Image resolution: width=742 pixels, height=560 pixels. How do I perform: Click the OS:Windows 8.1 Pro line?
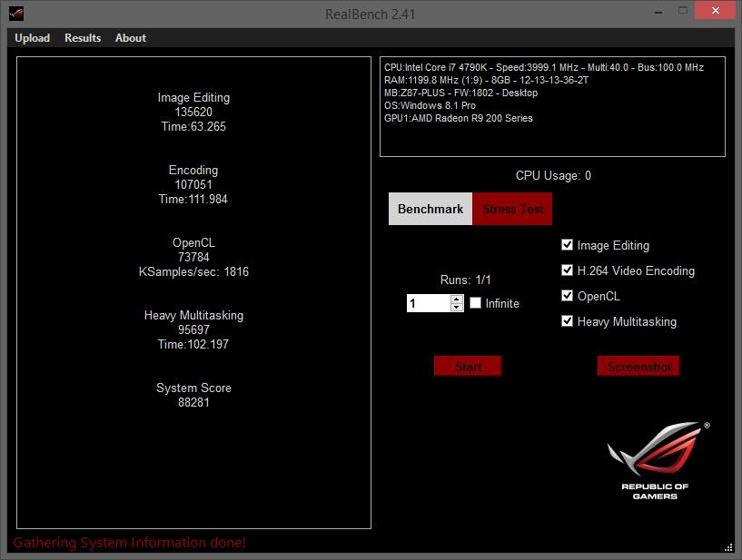430,105
